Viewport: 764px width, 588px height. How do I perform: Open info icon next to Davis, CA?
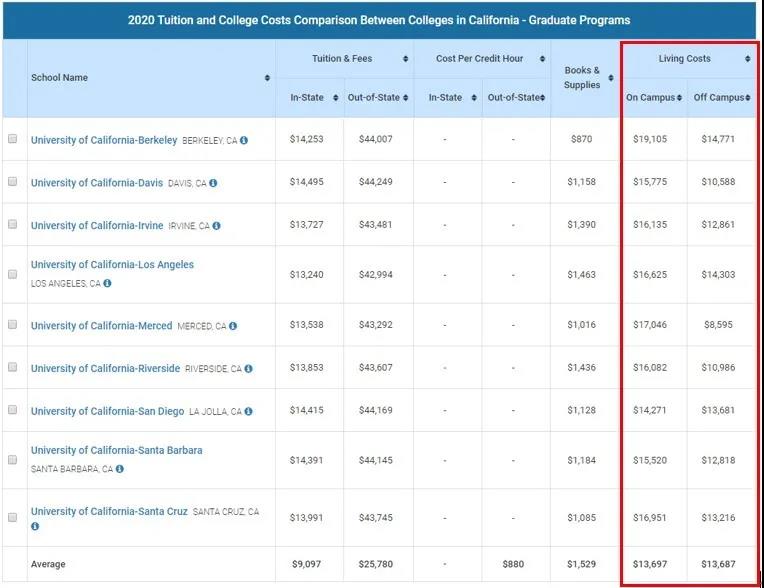click(x=213, y=183)
